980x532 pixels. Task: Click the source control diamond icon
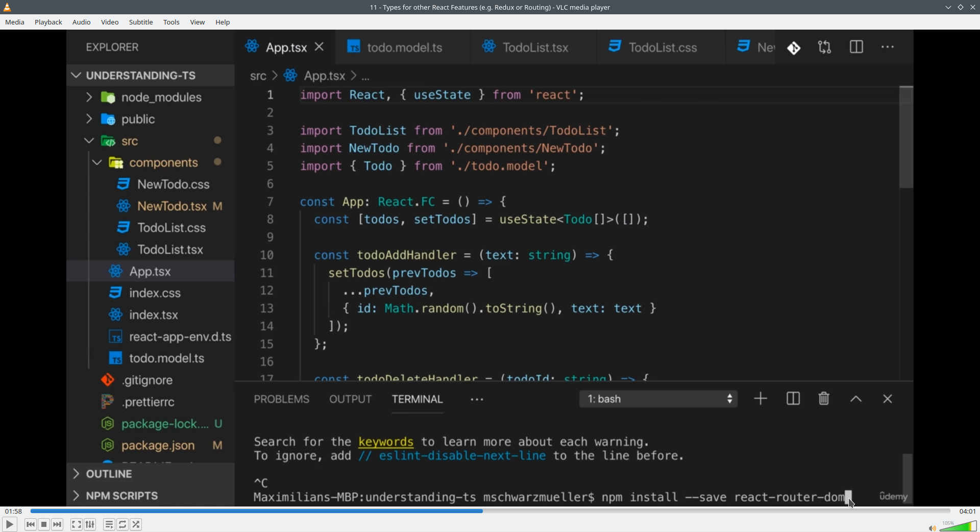tap(794, 47)
